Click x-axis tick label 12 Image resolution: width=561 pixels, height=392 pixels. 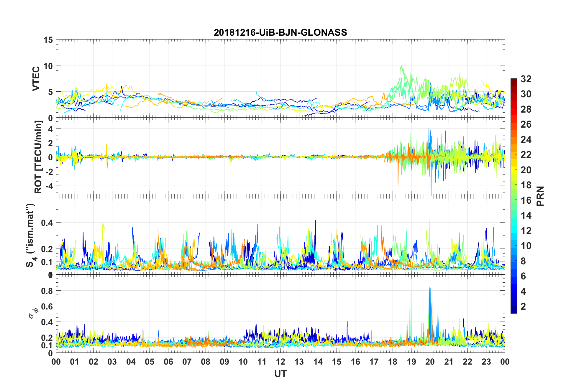(280, 362)
